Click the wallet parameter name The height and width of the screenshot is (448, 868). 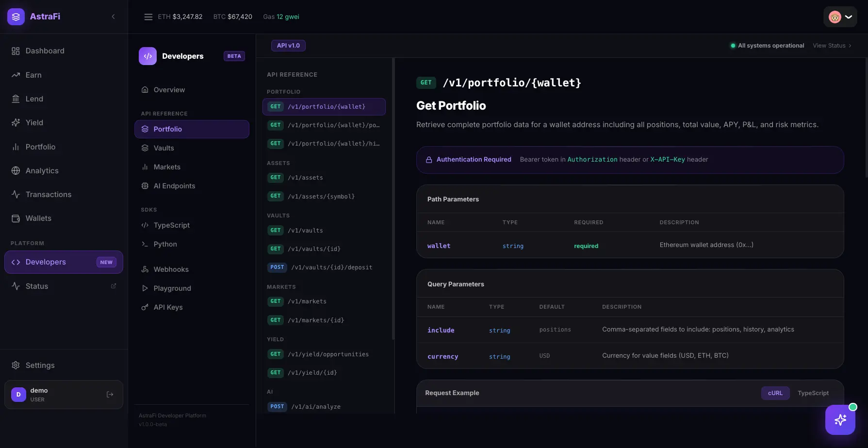click(439, 246)
